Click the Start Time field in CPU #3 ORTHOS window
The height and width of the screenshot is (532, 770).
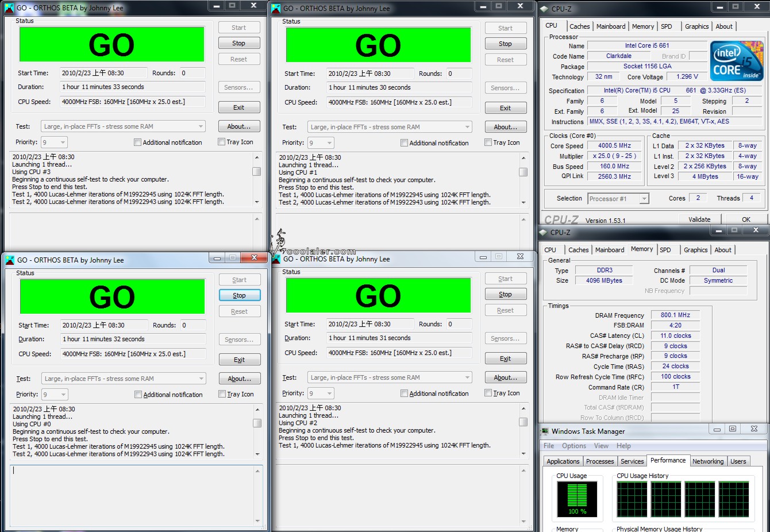[x=103, y=73]
